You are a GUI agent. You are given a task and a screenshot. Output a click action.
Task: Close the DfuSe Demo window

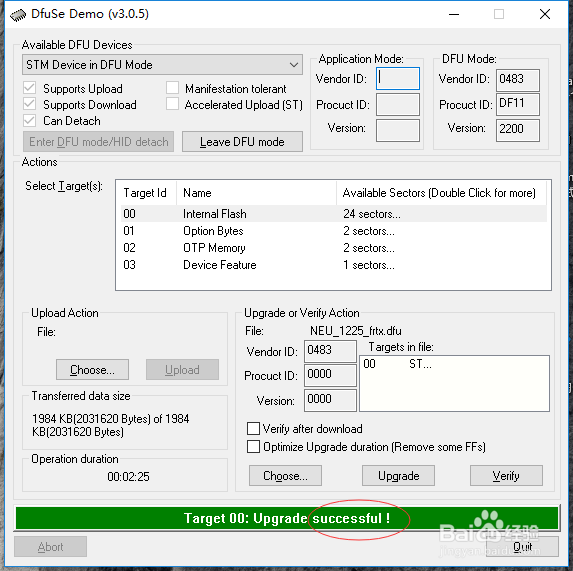tap(545, 15)
